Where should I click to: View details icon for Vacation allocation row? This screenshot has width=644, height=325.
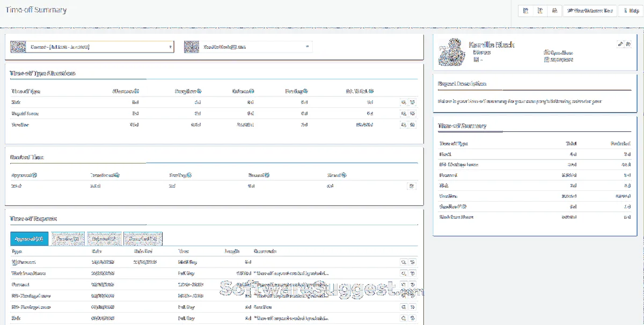pyautogui.click(x=404, y=124)
